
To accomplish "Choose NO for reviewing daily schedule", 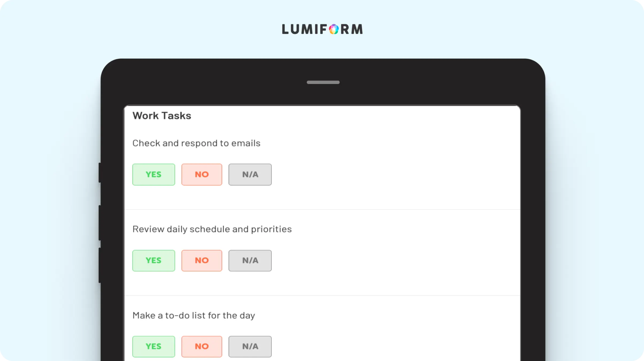I will pyautogui.click(x=202, y=261).
